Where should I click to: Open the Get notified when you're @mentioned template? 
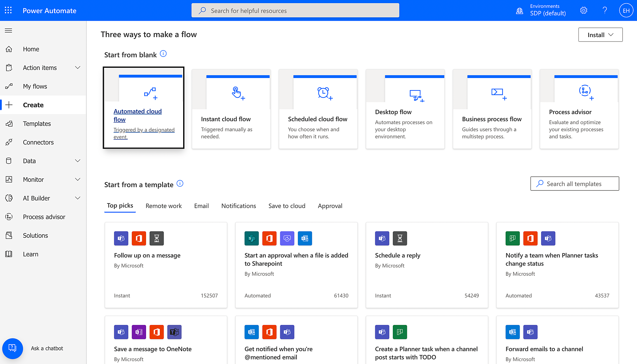tap(296, 340)
